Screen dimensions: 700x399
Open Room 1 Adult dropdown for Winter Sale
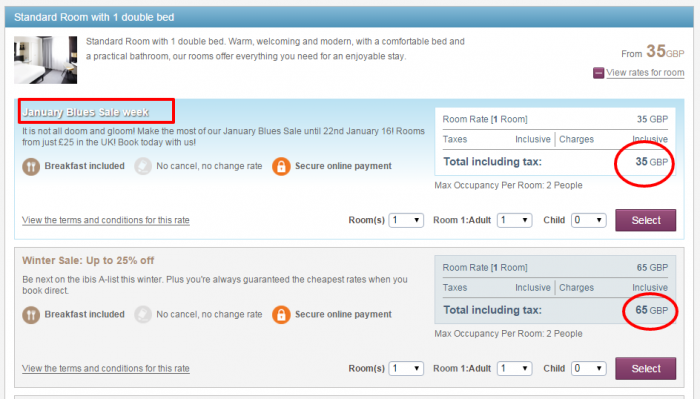pos(514,368)
